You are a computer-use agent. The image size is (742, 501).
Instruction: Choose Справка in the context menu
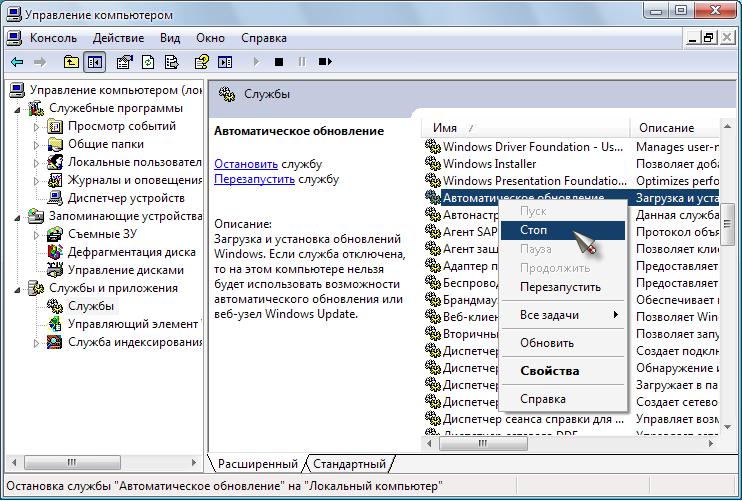(x=563, y=399)
